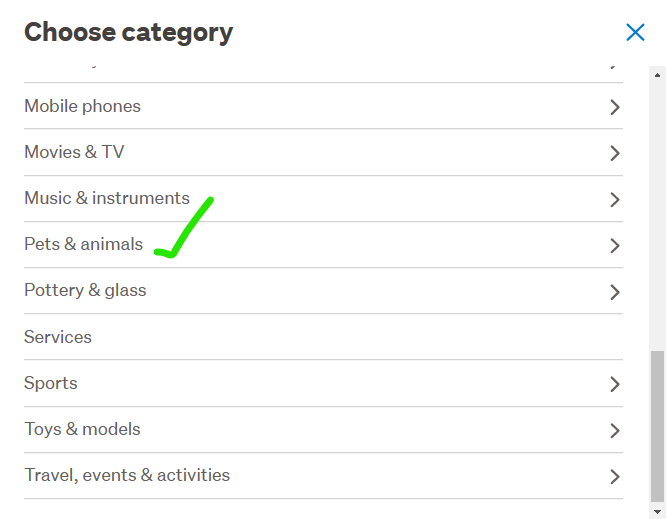
Task: Select the Mobile phones category
Action: coord(83,106)
